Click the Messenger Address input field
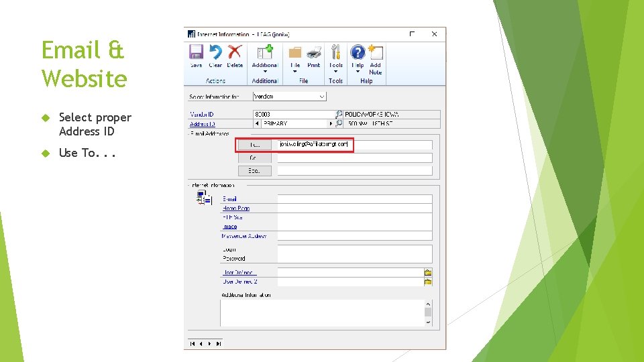 click(x=355, y=236)
